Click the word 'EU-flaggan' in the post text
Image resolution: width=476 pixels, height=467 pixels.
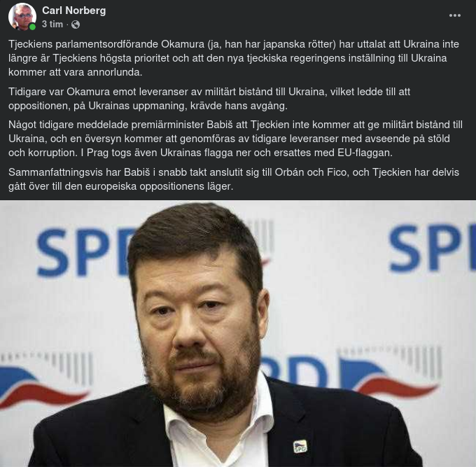(365, 153)
